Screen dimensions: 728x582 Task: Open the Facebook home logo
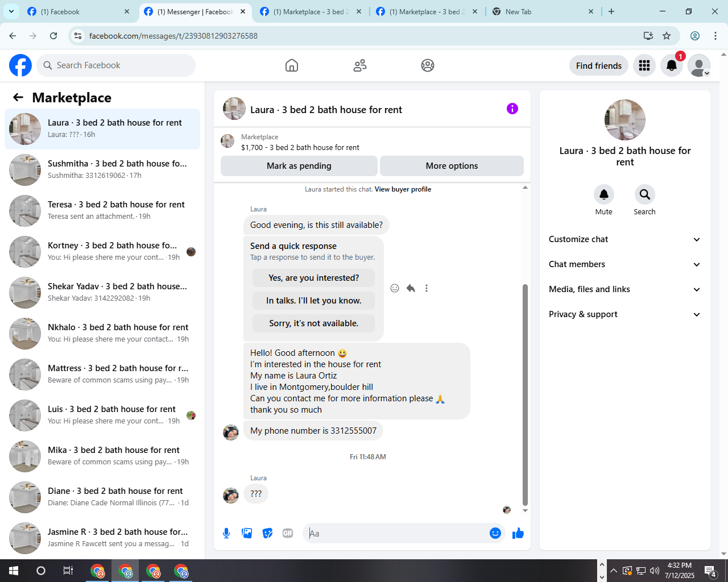[x=20, y=65]
